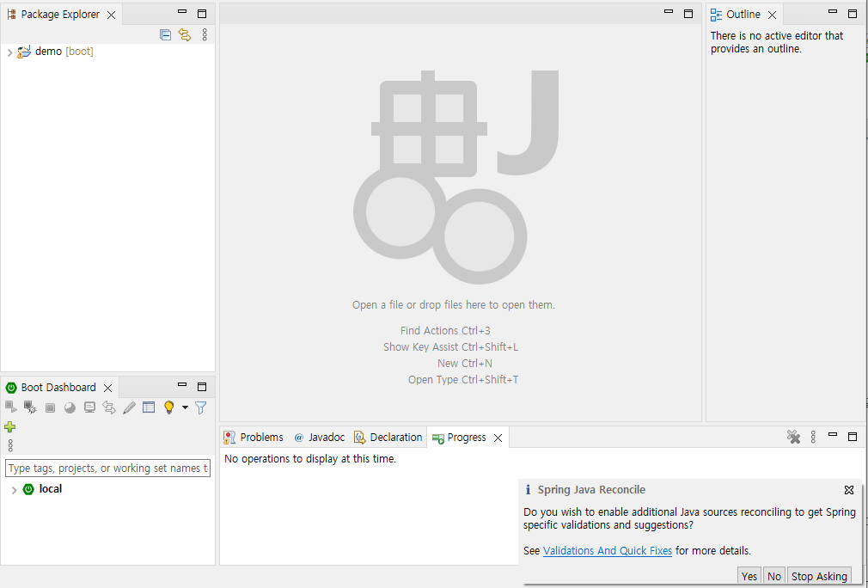Close the Spring Java Reconcile popup

(849, 490)
